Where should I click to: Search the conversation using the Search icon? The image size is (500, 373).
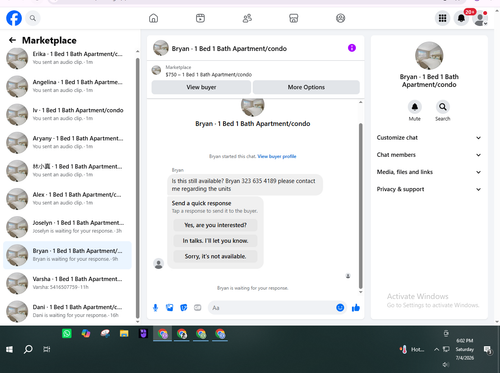[443, 107]
